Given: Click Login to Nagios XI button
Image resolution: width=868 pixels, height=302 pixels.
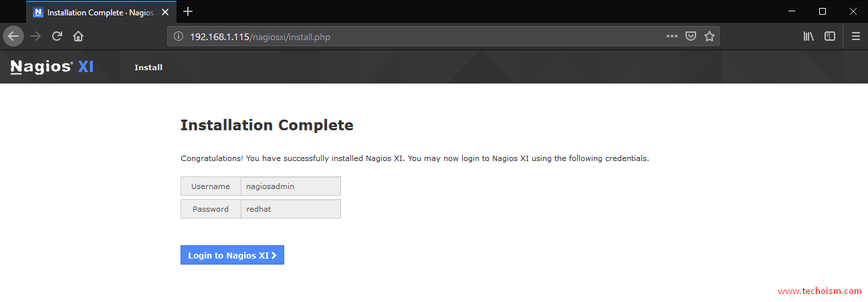Looking at the screenshot, I should [232, 255].
